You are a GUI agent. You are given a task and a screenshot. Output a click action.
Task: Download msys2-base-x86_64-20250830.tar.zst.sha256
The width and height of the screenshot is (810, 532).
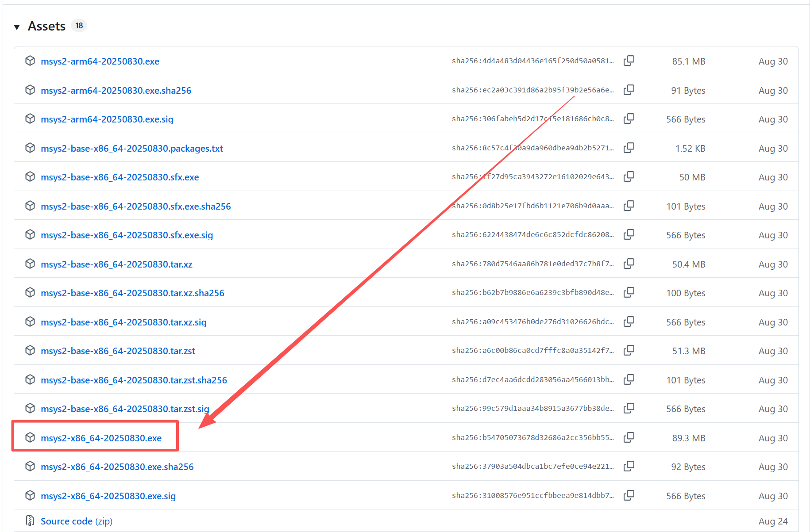[x=134, y=380]
